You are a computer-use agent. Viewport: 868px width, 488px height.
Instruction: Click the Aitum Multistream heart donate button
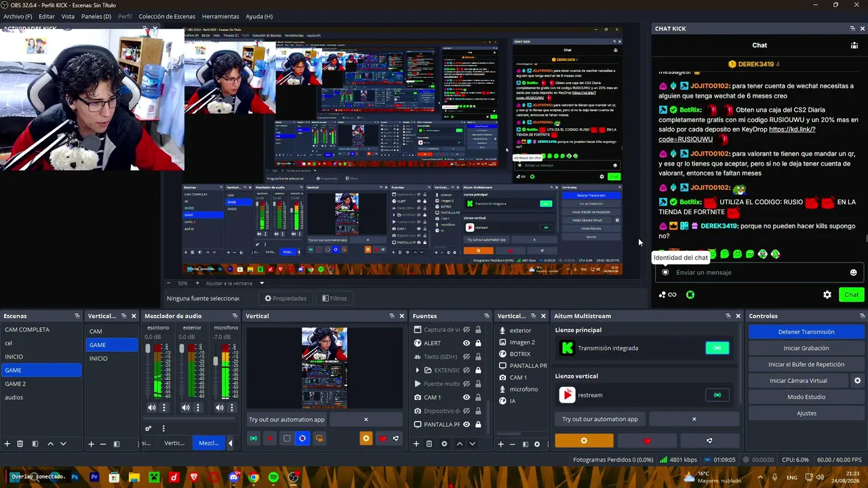(x=646, y=441)
